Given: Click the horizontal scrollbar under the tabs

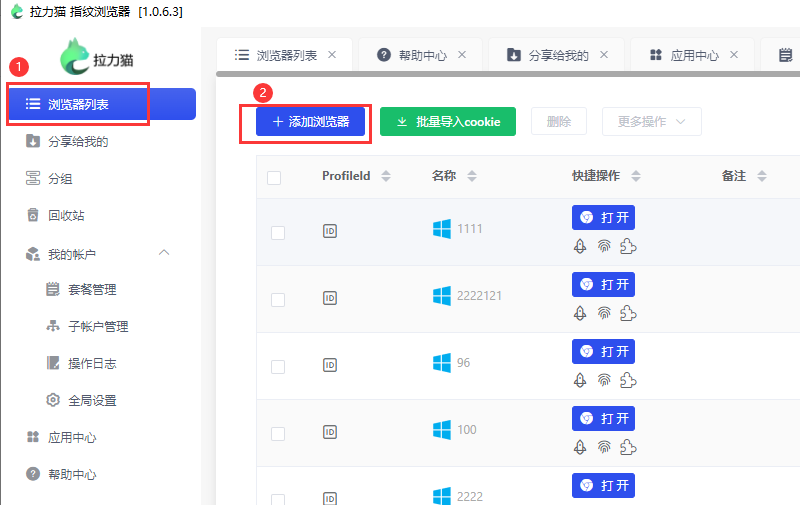Looking at the screenshot, I should (508, 74).
